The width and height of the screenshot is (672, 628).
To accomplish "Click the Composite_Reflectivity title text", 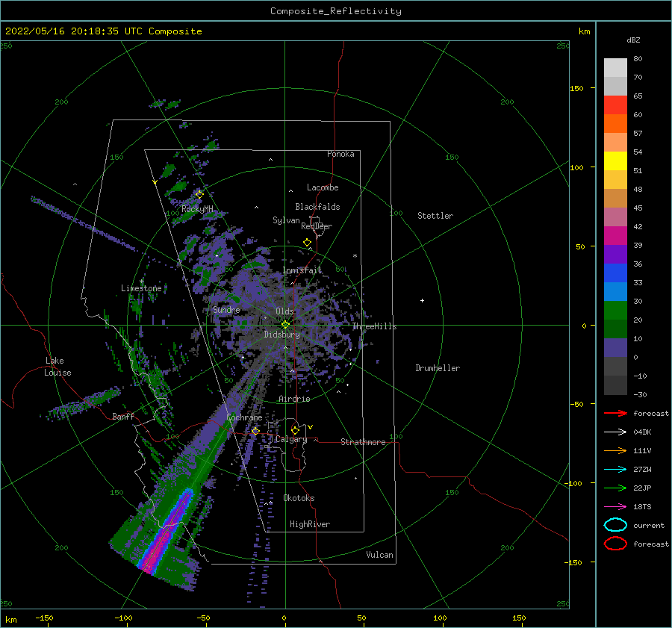I will (335, 11).
